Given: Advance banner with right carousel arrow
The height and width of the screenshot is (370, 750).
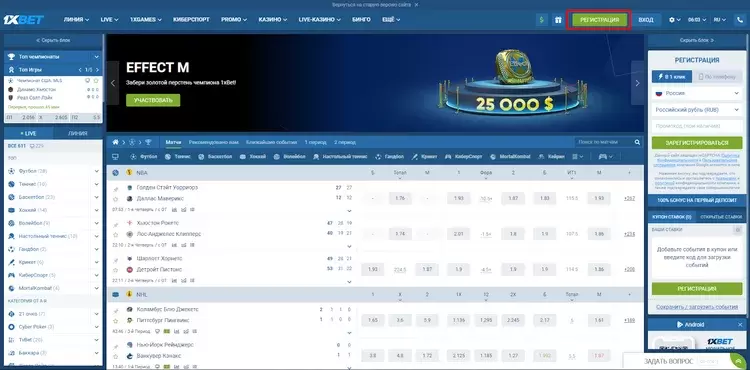Looking at the screenshot, I should tap(637, 83).
